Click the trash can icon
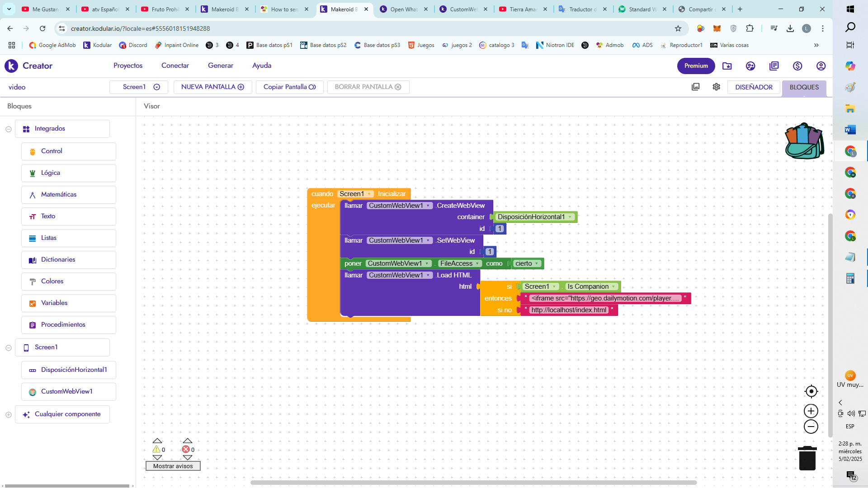 [807, 458]
